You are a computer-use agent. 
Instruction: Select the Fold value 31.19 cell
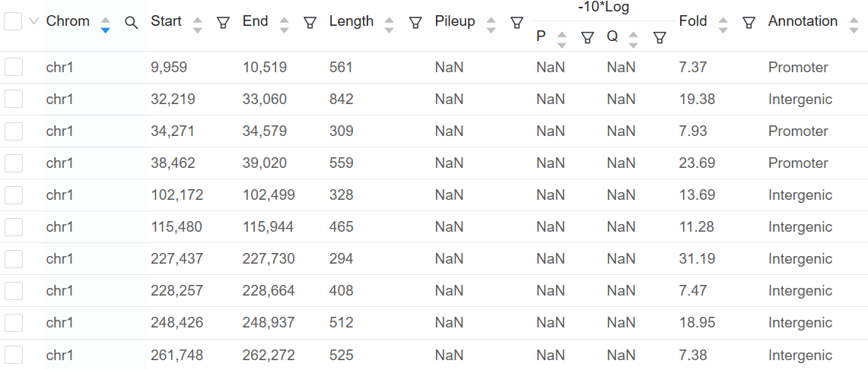[x=697, y=259]
